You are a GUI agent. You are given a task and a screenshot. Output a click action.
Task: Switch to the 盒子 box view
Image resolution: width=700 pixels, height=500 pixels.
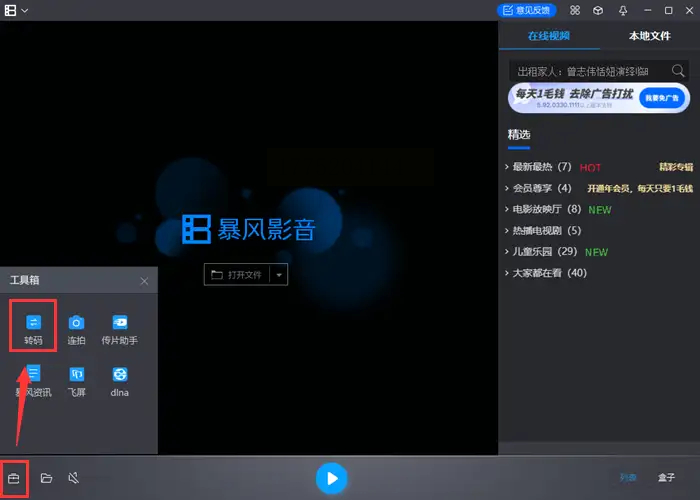[x=667, y=478]
